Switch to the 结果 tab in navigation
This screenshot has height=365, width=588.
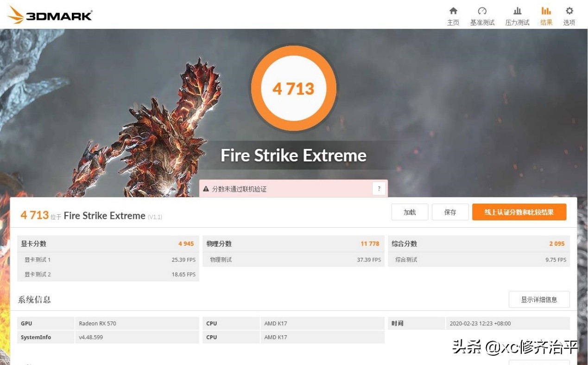tap(546, 15)
